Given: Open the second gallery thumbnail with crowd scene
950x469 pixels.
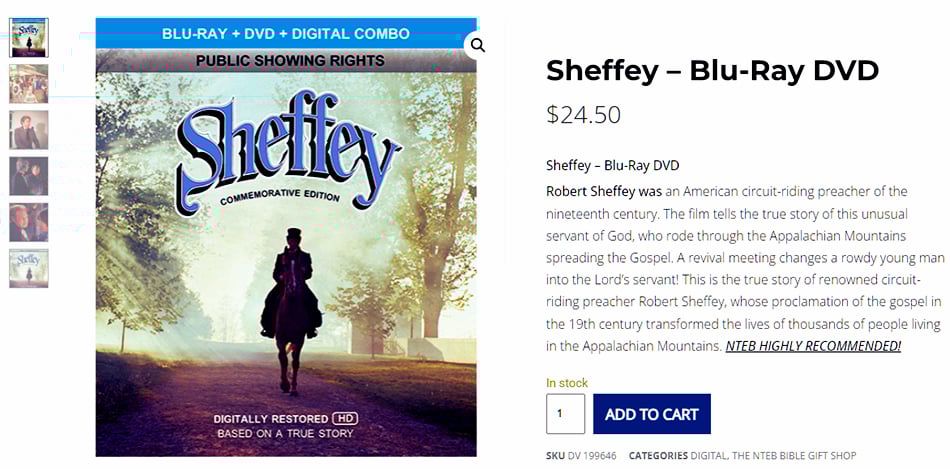Looking at the screenshot, I should tap(29, 84).
